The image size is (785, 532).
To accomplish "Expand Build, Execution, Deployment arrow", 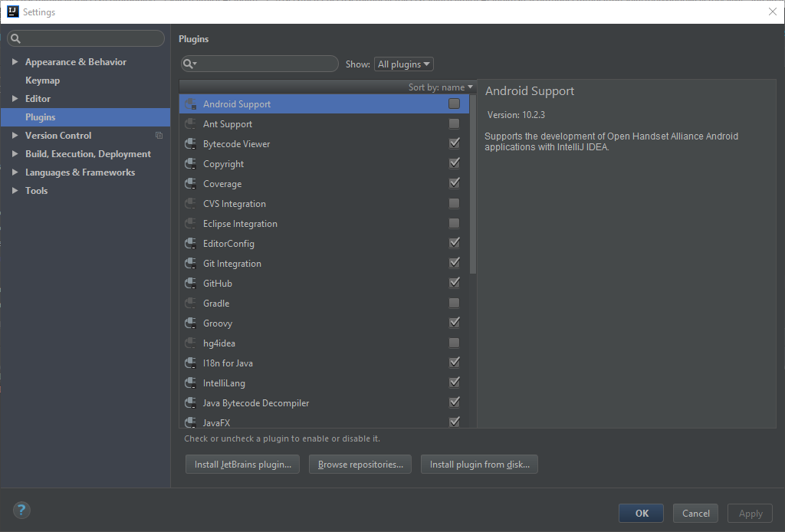I will tap(15, 153).
